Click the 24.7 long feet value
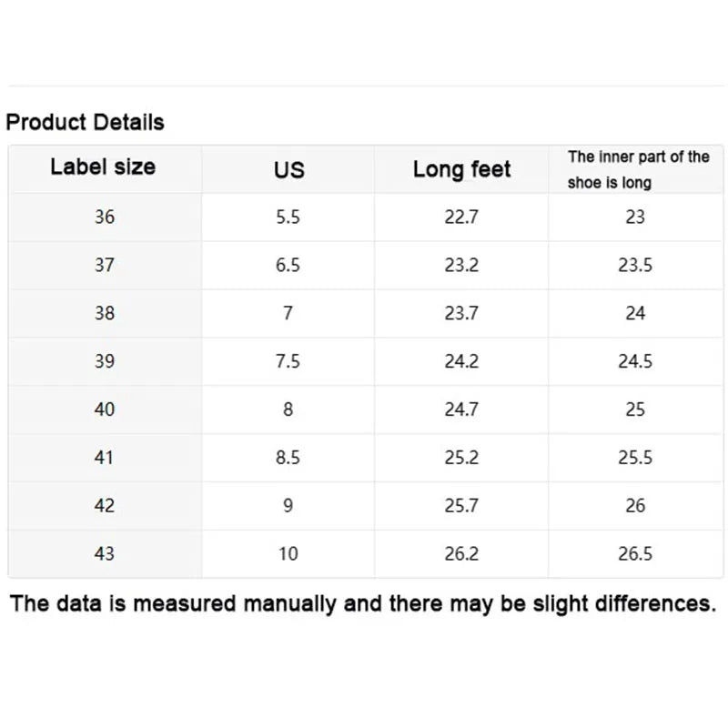The width and height of the screenshot is (728, 728). pyautogui.click(x=461, y=409)
